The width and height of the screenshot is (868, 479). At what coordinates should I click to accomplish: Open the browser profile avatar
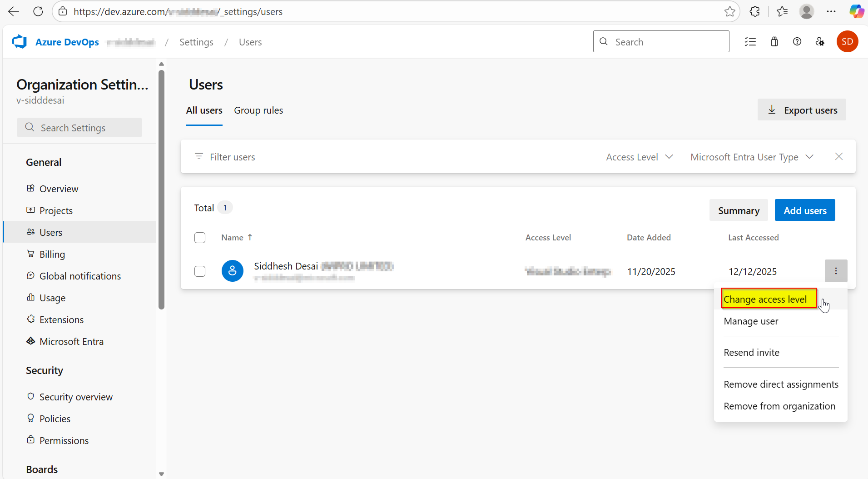807,11
